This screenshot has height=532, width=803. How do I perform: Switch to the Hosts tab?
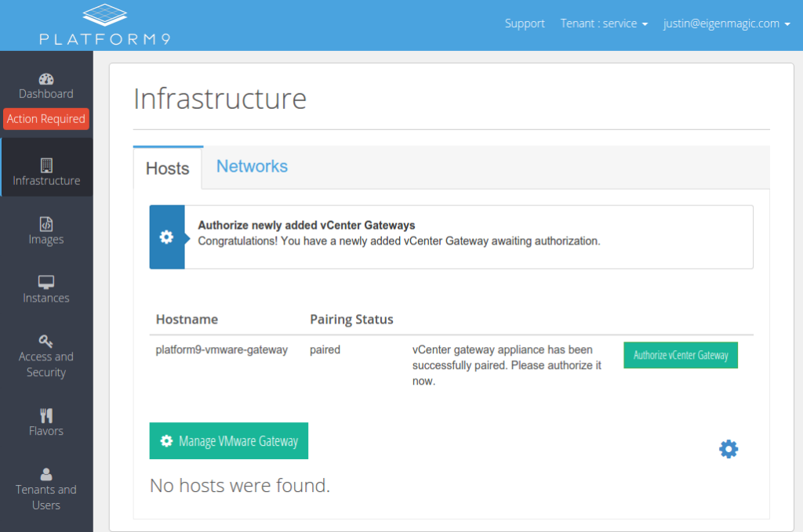tap(168, 168)
